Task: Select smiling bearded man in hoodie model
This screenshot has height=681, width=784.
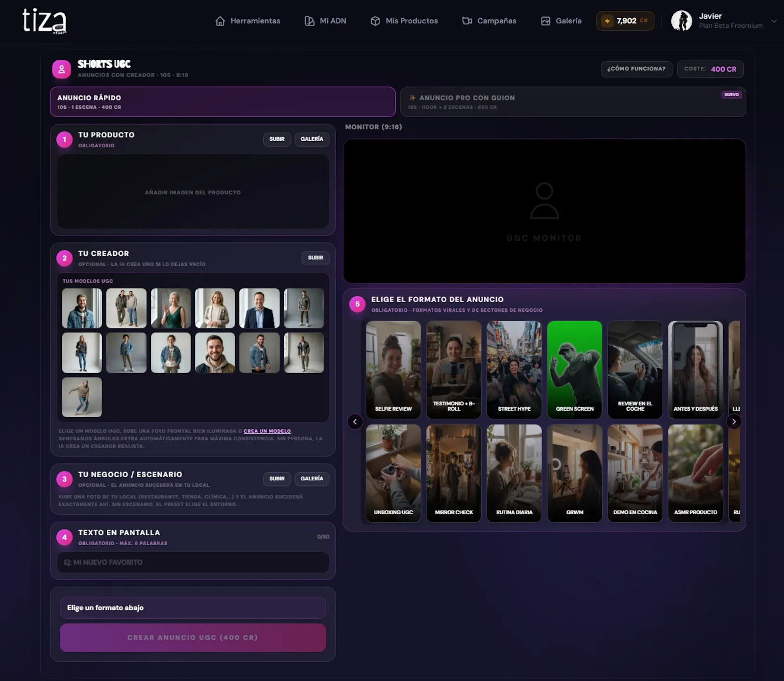Action: 215,353
